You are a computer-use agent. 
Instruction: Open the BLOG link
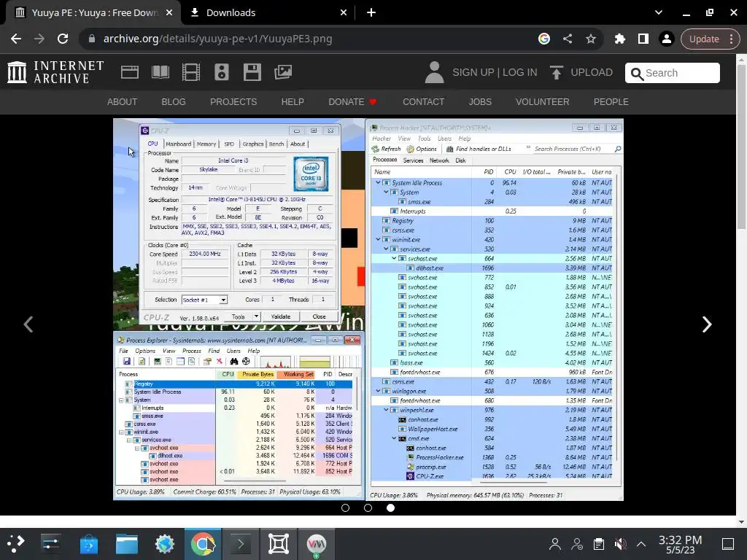coord(174,102)
